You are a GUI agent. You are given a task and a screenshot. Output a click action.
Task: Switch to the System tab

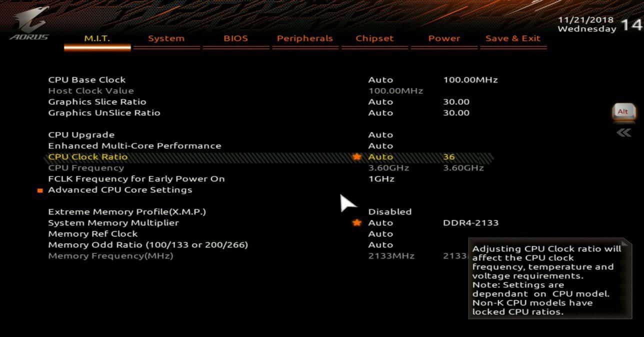coord(166,38)
